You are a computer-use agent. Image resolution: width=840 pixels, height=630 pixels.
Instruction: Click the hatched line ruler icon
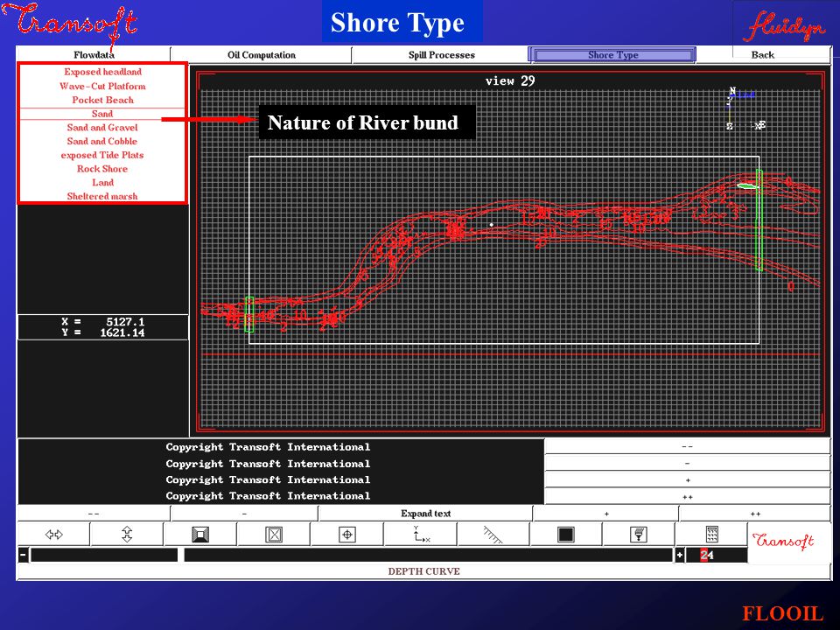point(493,535)
